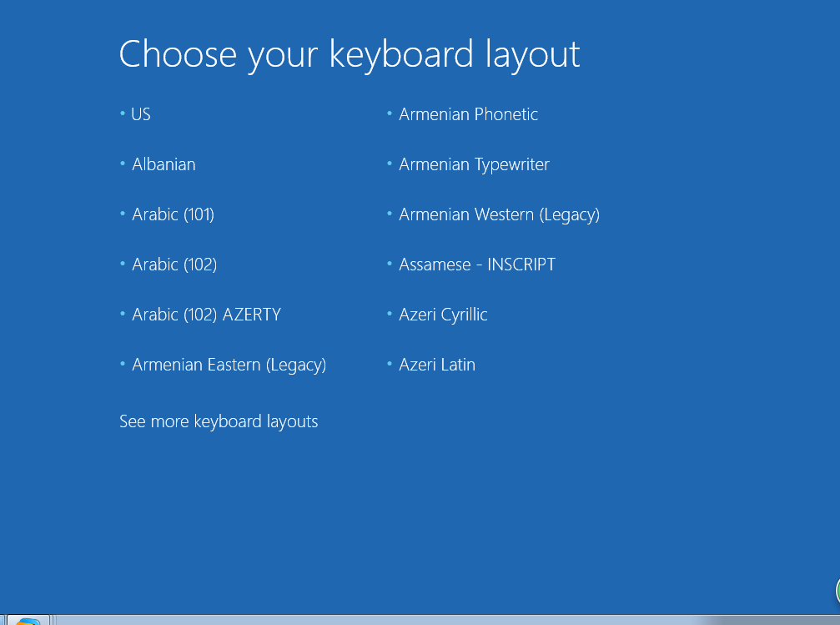Pick the Azeri Latin layout
840x625 pixels.
click(437, 365)
